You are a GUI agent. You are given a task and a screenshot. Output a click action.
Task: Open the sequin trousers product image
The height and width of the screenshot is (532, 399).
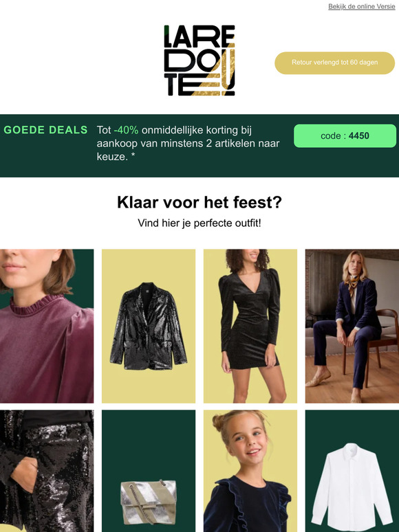[x=47, y=471]
